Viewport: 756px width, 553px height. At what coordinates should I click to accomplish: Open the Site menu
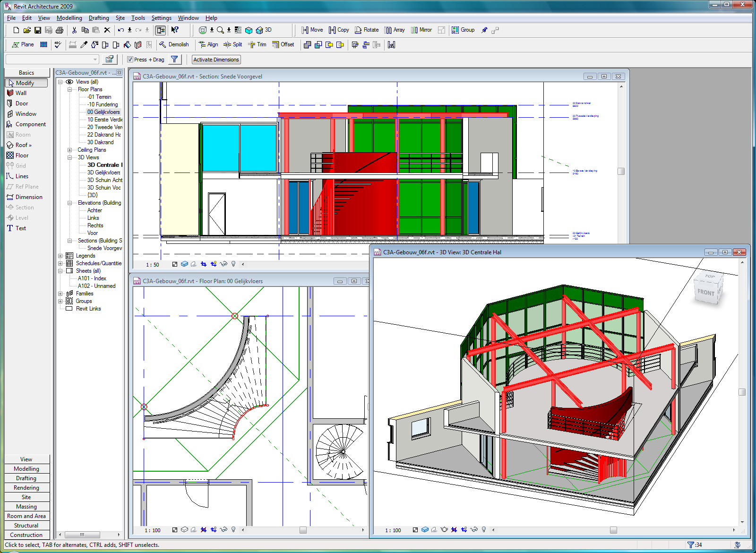click(x=120, y=18)
